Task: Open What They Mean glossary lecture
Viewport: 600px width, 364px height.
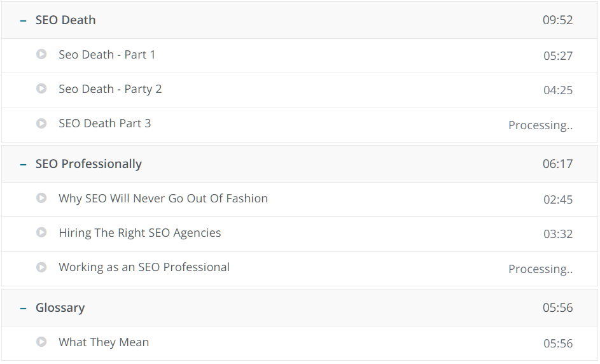Action: (x=104, y=342)
